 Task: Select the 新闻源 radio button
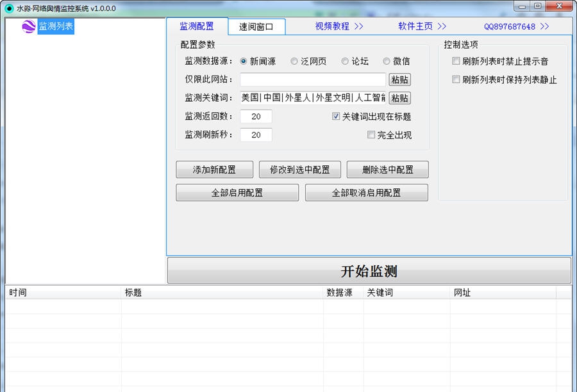(x=244, y=61)
